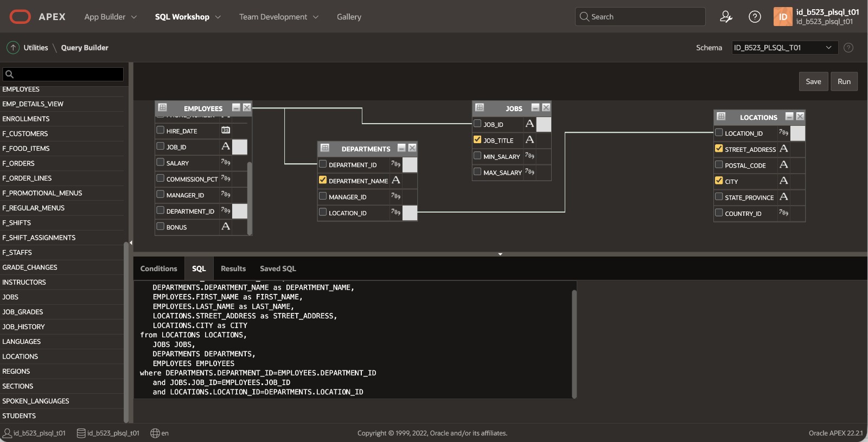Click the LOCATIONS table grid icon

click(x=721, y=116)
